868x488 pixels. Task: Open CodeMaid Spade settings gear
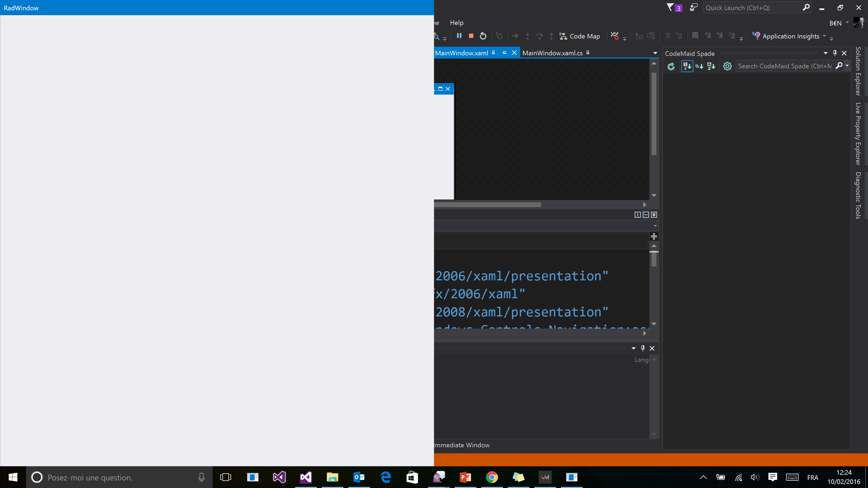(x=727, y=66)
